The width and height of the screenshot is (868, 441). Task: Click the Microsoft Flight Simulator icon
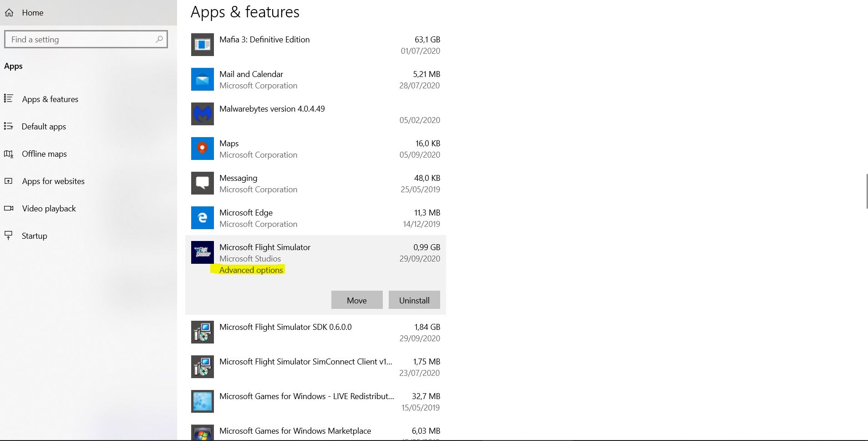(x=202, y=252)
